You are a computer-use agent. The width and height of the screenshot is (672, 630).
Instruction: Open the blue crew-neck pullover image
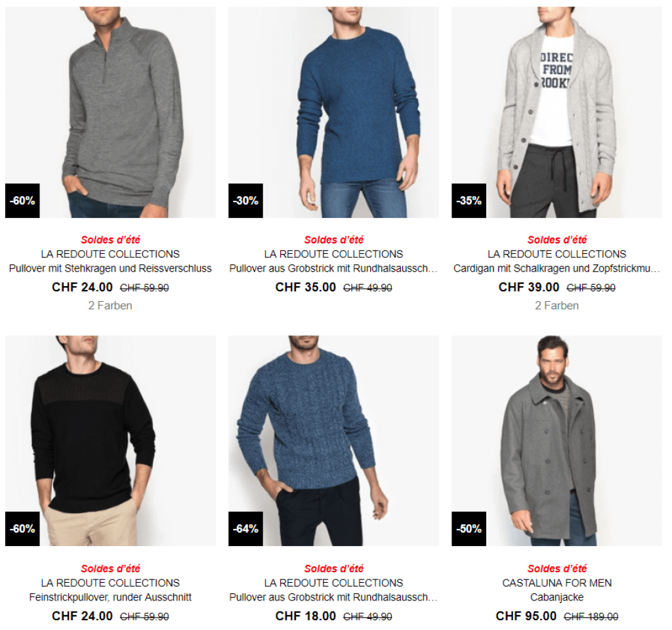coord(333,112)
